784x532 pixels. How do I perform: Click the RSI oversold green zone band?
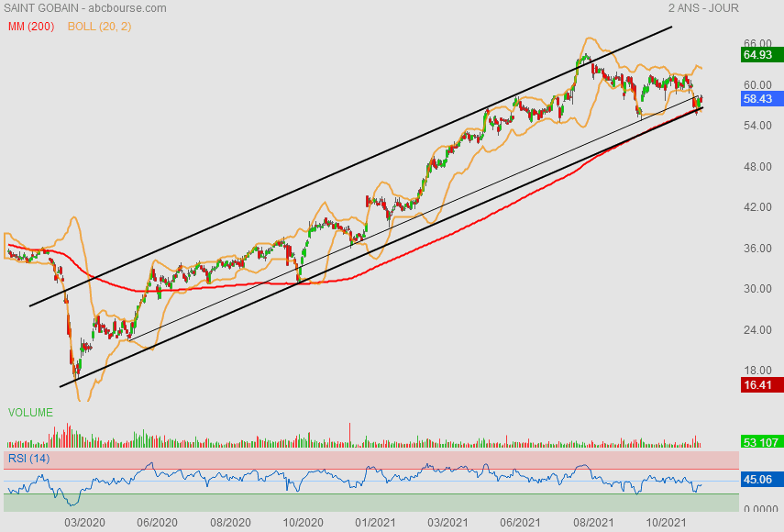coord(371,503)
